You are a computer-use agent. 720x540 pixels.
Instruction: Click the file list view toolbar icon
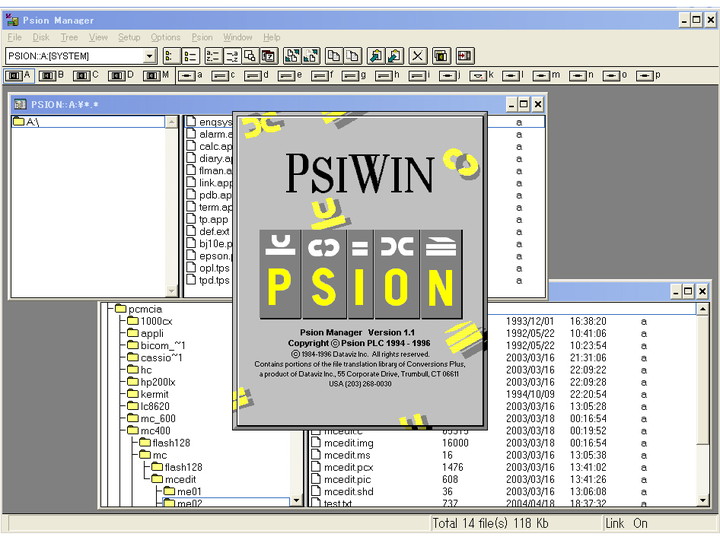190,56
